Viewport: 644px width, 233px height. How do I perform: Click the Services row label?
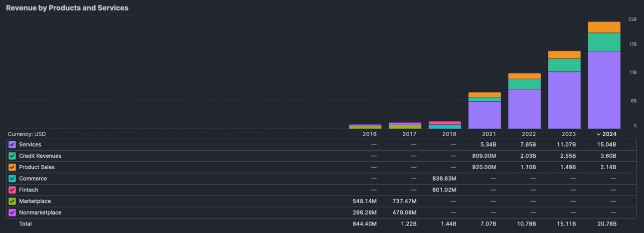(30, 145)
